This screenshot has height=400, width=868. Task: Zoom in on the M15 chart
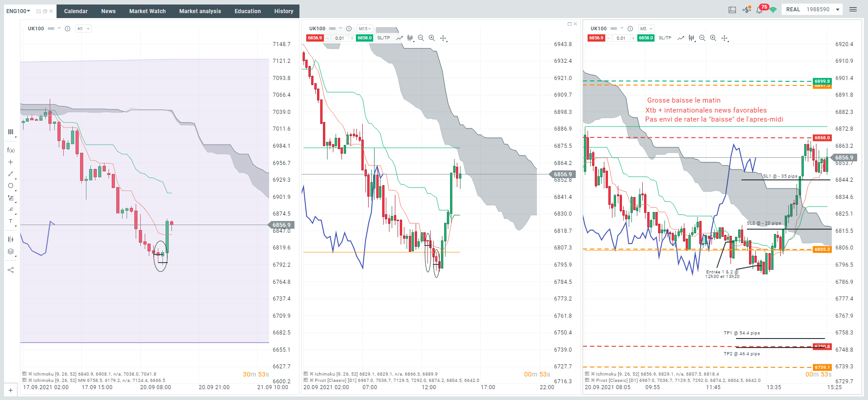[432, 38]
